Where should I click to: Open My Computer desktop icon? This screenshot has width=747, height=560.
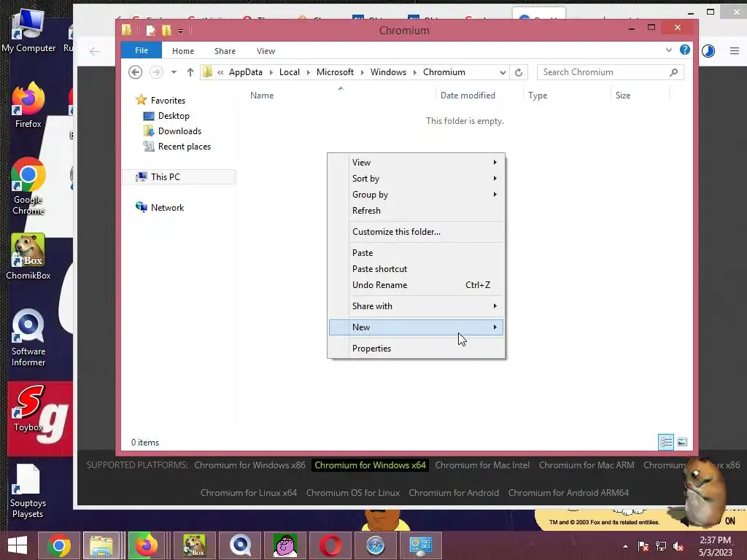[28, 29]
